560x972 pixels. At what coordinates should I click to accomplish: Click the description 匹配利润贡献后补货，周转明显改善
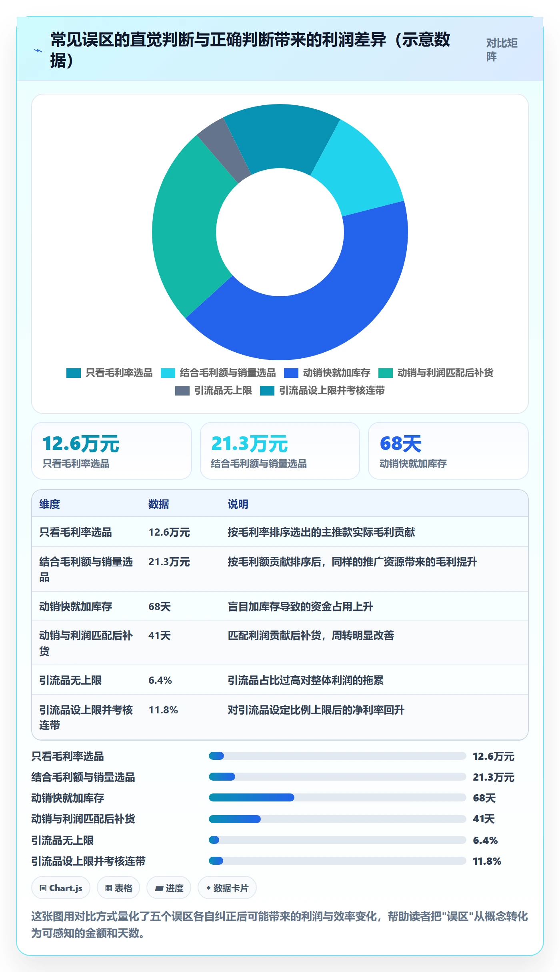[311, 635]
